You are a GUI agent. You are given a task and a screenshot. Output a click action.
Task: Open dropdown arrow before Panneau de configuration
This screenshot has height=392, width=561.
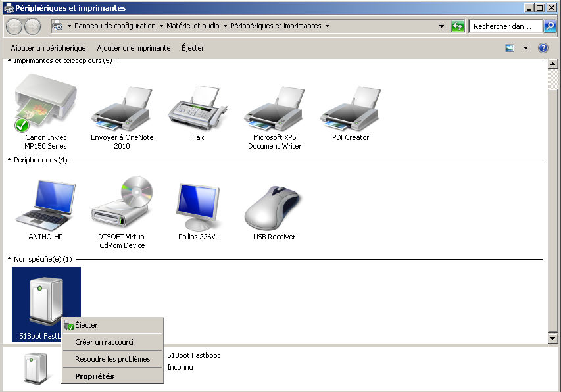click(x=69, y=26)
